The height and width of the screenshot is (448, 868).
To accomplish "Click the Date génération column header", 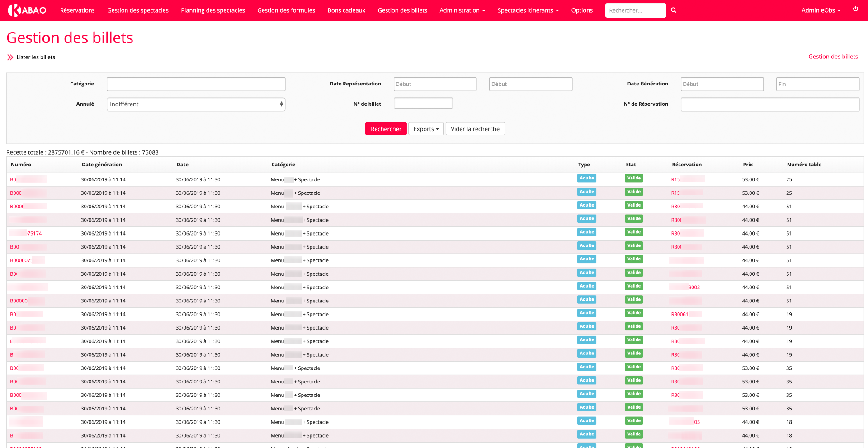I will point(102,165).
